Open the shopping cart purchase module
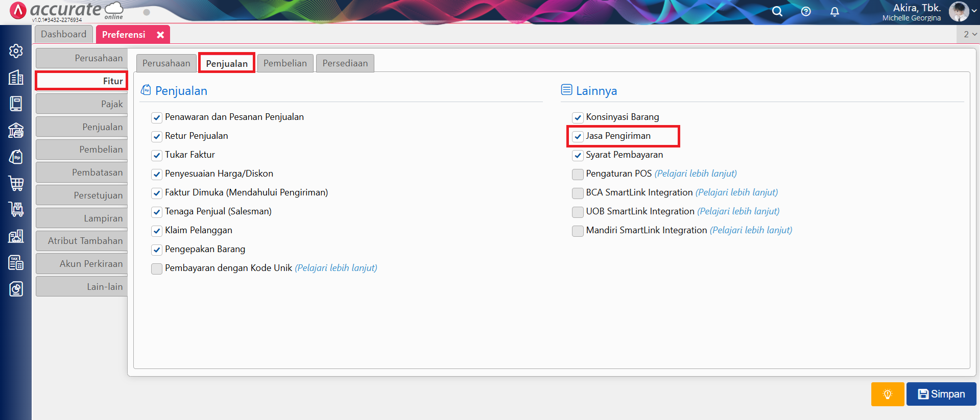The width and height of the screenshot is (980, 420). coord(16,183)
